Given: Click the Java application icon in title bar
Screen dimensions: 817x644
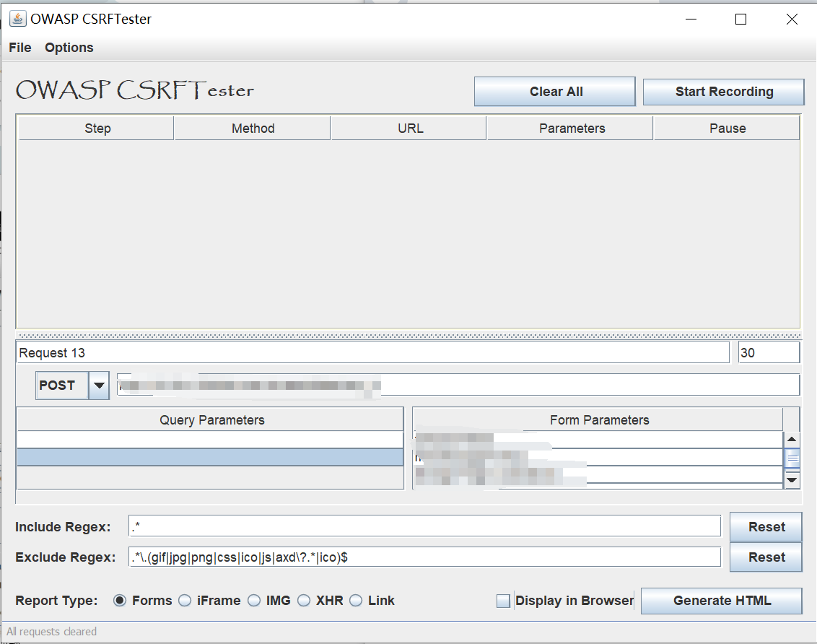Looking at the screenshot, I should coord(18,19).
